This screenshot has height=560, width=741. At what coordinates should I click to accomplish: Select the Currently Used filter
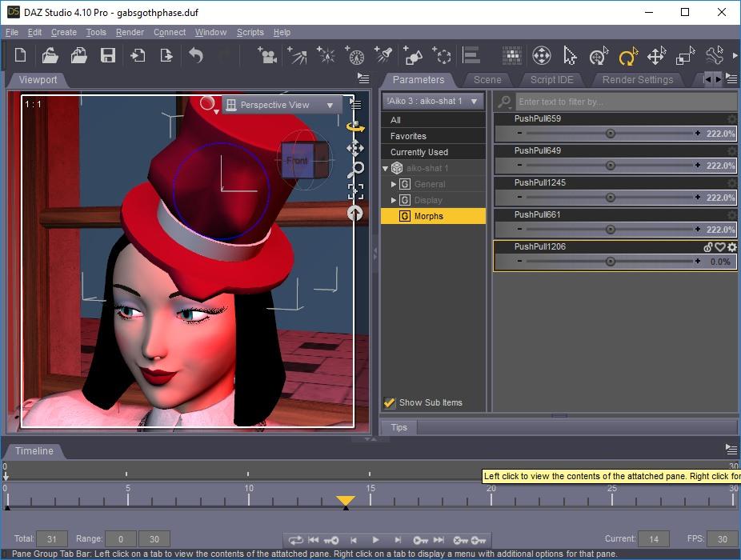click(x=419, y=152)
